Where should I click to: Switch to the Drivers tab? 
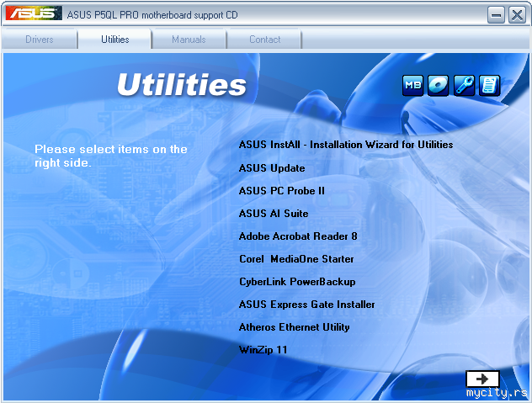[x=40, y=40]
